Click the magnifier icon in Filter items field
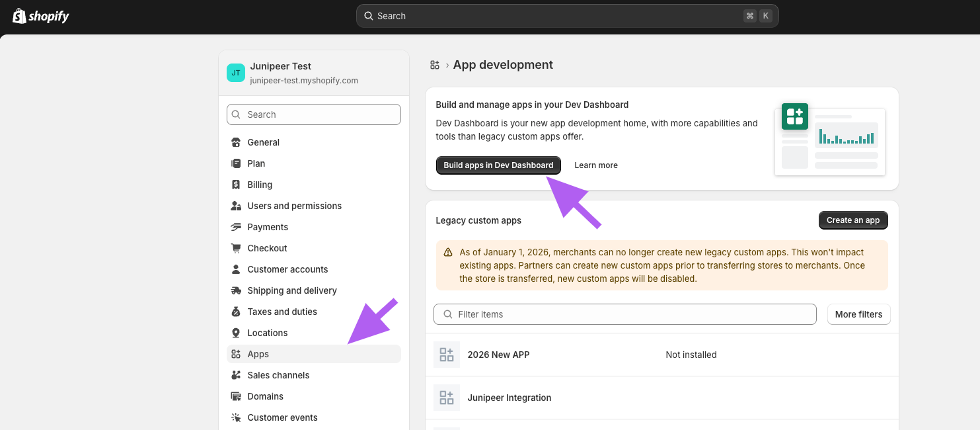 448,314
